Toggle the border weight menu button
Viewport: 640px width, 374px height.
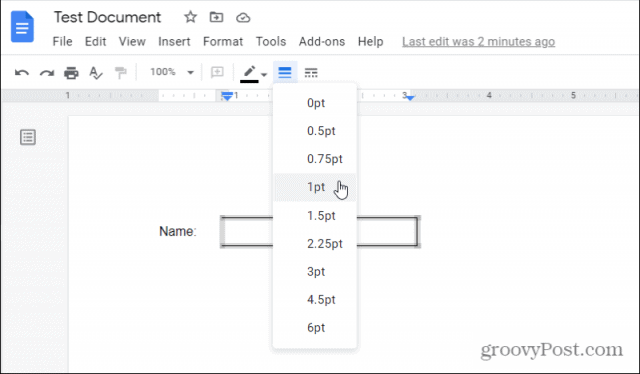point(285,73)
